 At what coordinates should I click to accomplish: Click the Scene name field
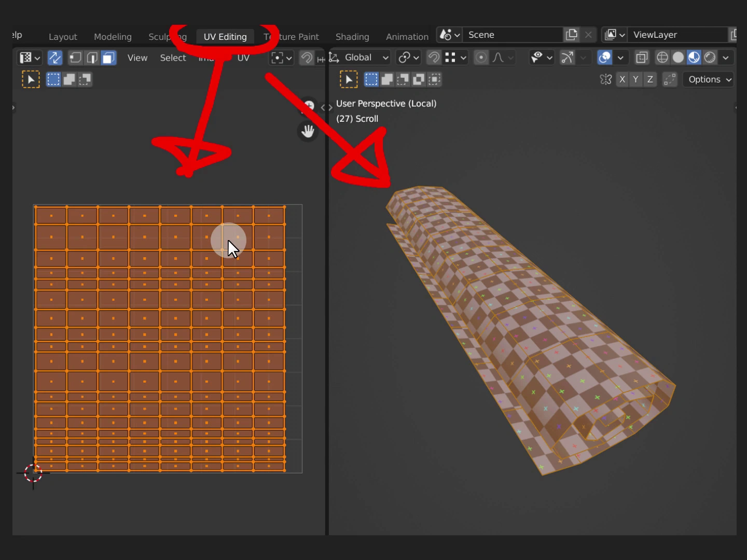coord(513,35)
